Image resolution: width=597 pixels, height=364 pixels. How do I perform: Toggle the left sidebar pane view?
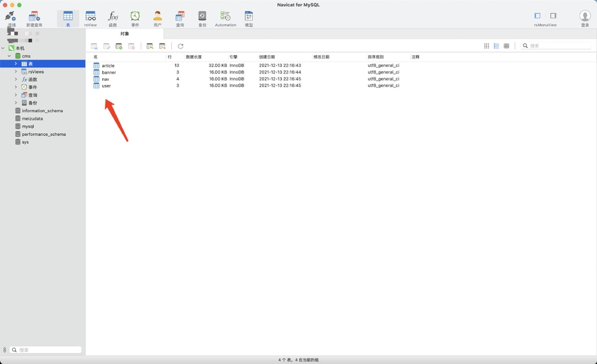pyautogui.click(x=537, y=16)
